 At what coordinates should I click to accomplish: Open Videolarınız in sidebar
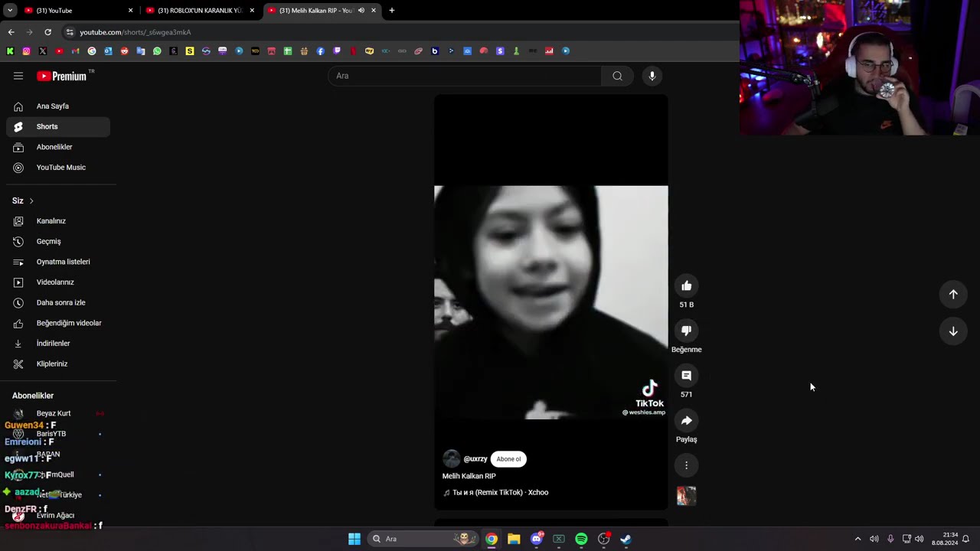tap(58, 282)
